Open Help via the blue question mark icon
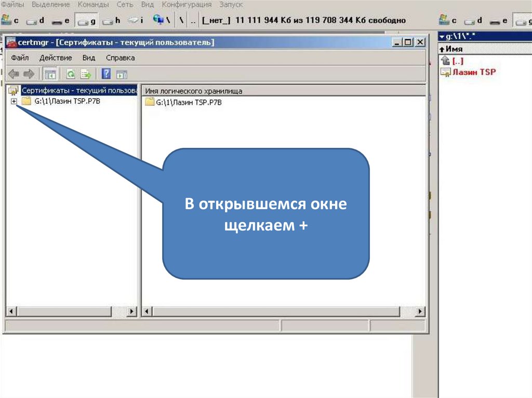 coord(106,74)
